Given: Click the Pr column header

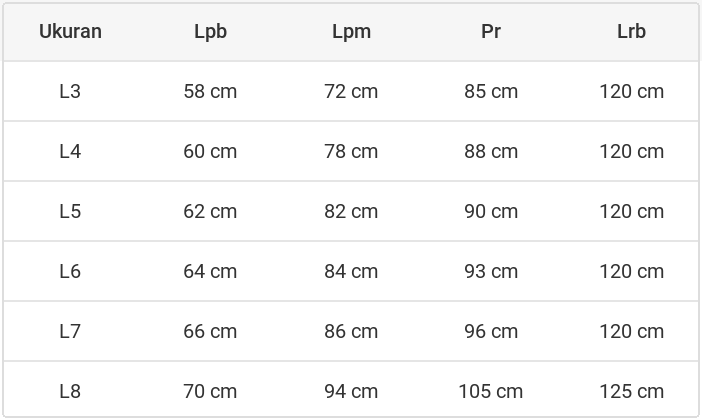Looking at the screenshot, I should pyautogui.click(x=491, y=31).
